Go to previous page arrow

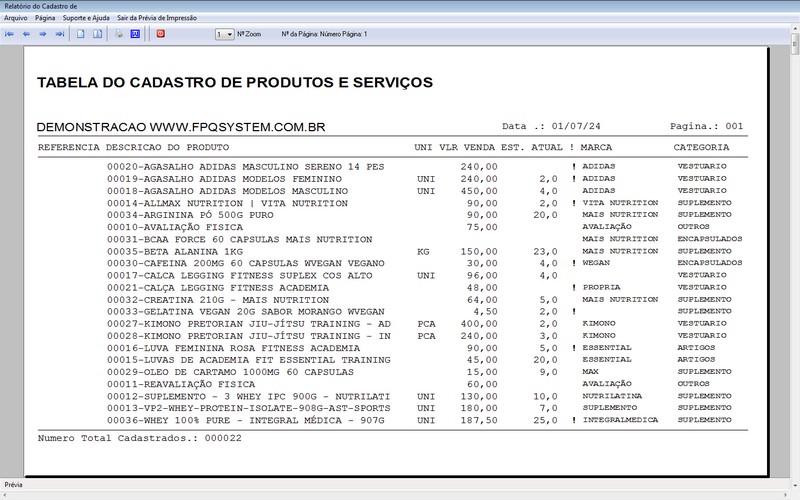(x=27, y=34)
